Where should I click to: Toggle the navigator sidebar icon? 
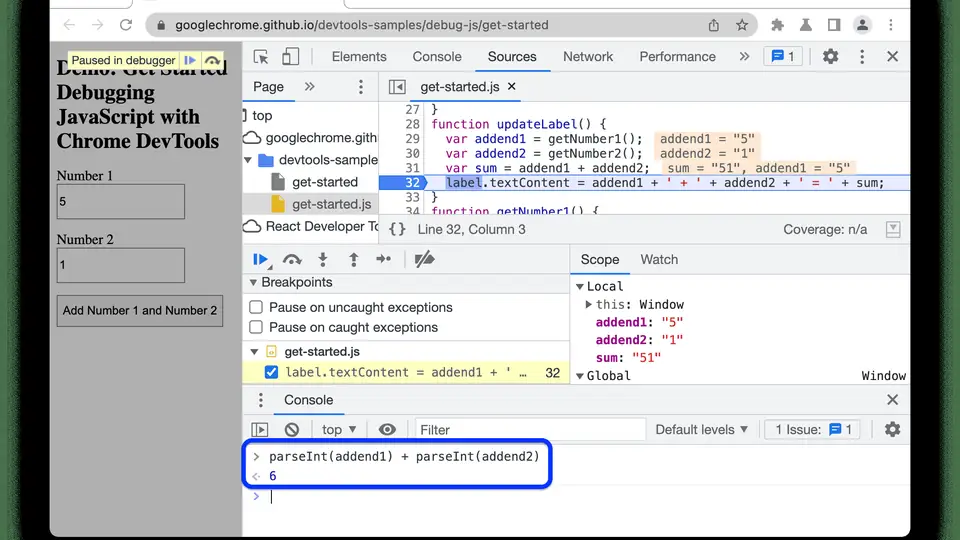click(397, 87)
